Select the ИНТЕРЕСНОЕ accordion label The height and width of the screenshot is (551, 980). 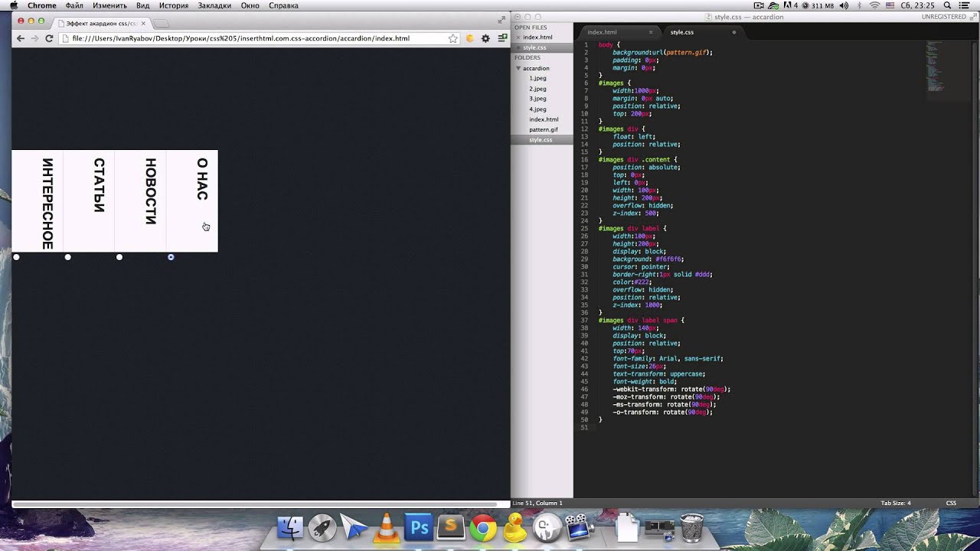(37, 201)
